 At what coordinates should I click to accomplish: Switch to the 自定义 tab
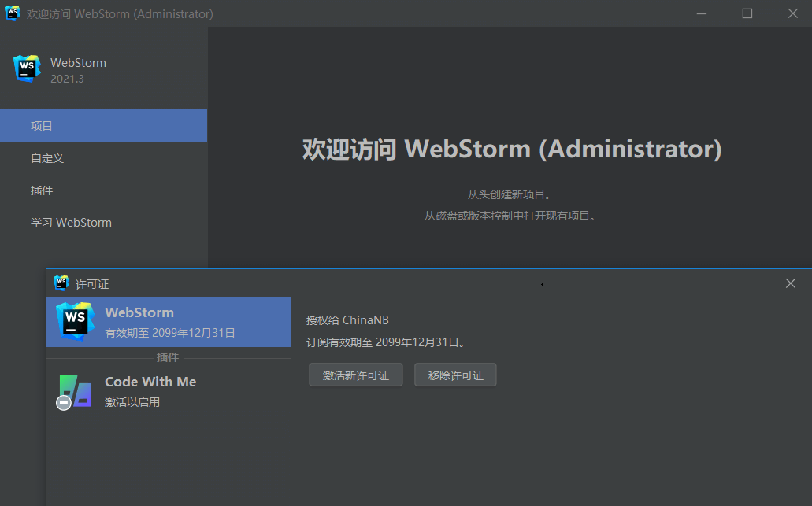(104, 158)
